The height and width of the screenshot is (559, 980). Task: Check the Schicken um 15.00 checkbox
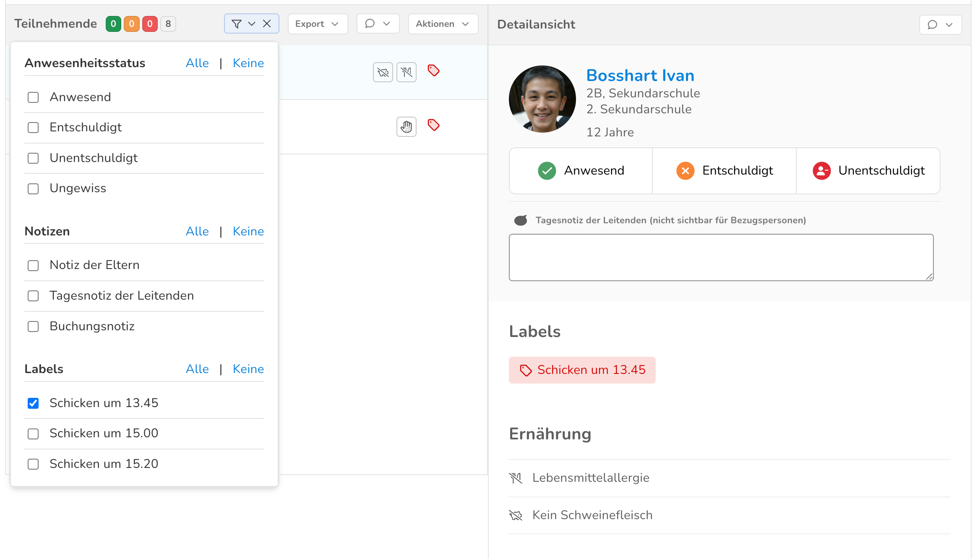[33, 434]
